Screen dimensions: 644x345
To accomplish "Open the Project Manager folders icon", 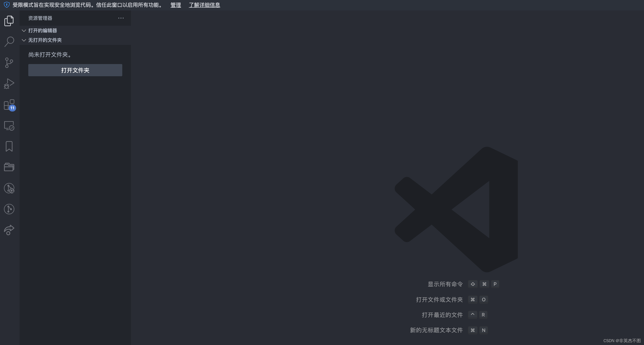I will 9,167.
